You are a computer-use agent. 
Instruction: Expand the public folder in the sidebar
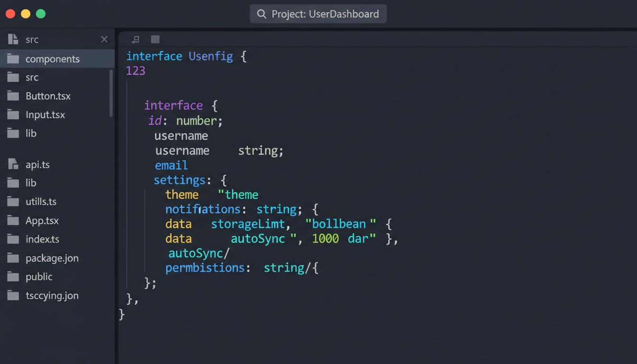point(39,277)
